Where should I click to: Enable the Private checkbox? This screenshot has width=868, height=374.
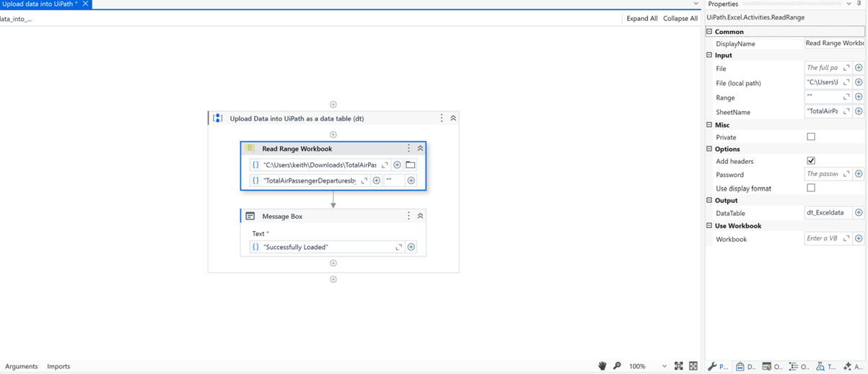coord(811,137)
